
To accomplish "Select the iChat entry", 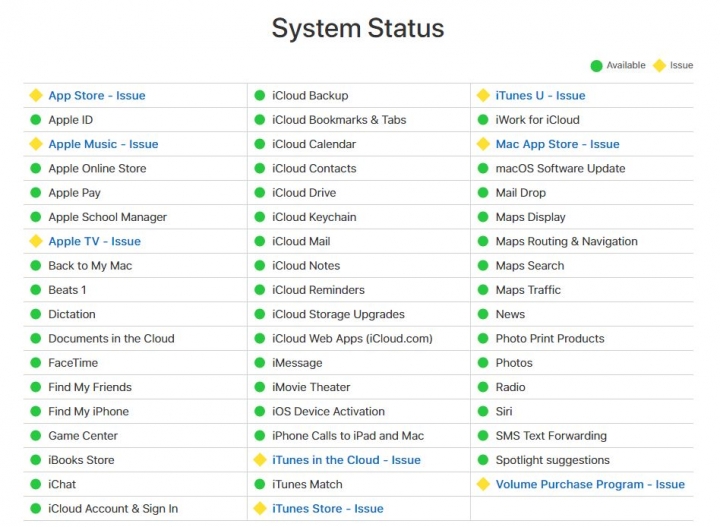I will click(x=62, y=484).
